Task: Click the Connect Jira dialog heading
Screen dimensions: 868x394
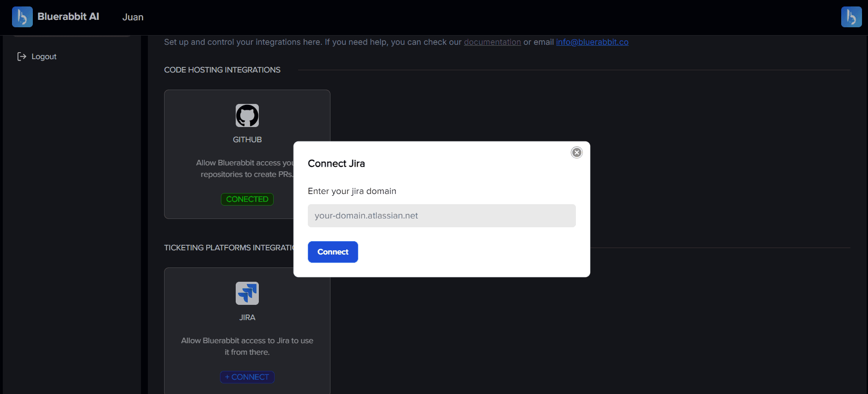Action: tap(336, 164)
